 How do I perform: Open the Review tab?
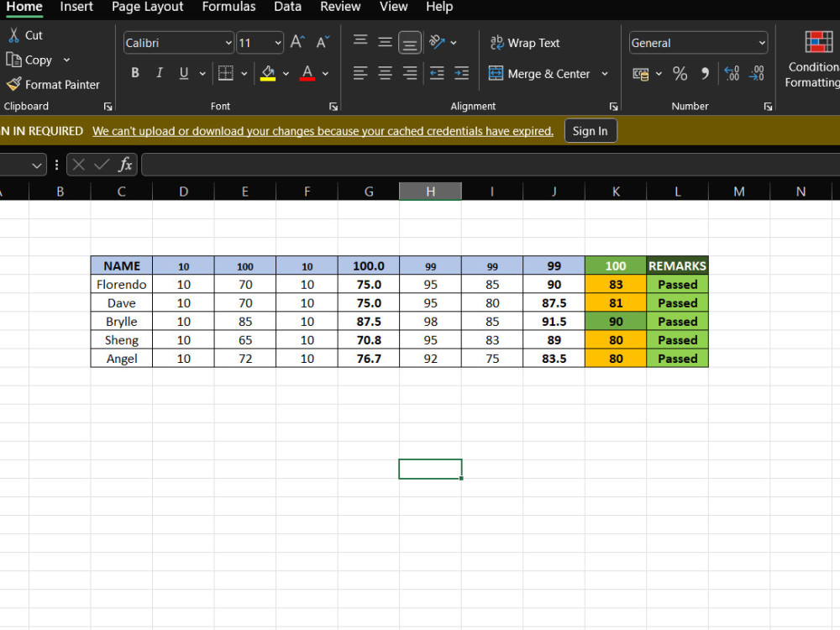[x=340, y=7]
